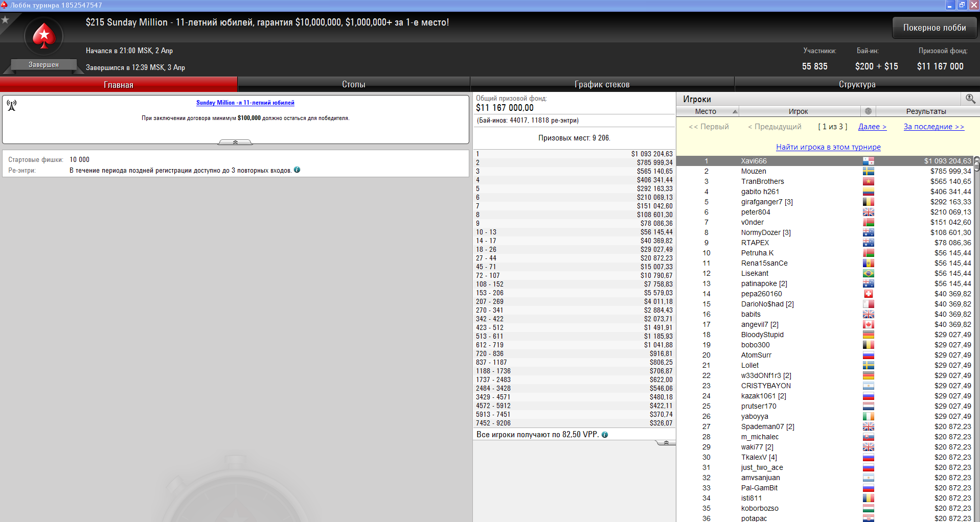Click the flag icon next to koborbozso
Image resolution: width=980 pixels, height=522 pixels.
[x=868, y=508]
